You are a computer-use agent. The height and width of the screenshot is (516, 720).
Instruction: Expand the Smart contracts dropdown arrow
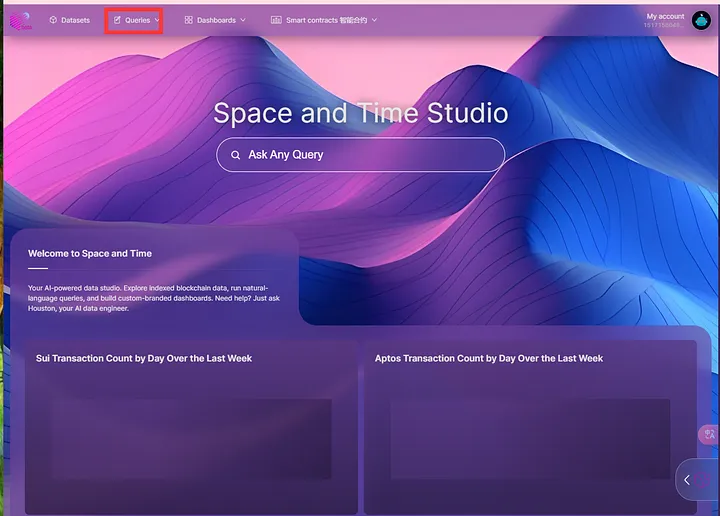[374, 20]
